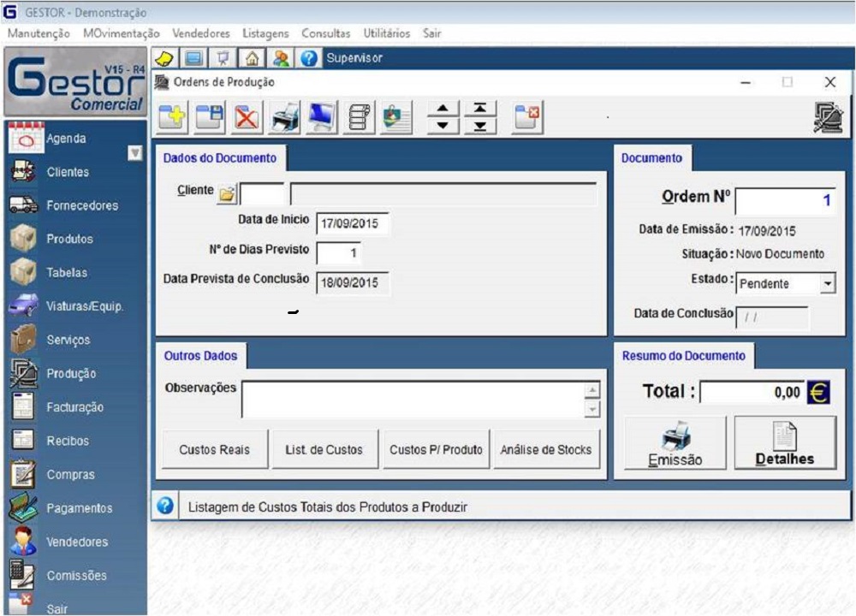Save the production order with disk icon
This screenshot has width=856, height=616.
[x=209, y=117]
